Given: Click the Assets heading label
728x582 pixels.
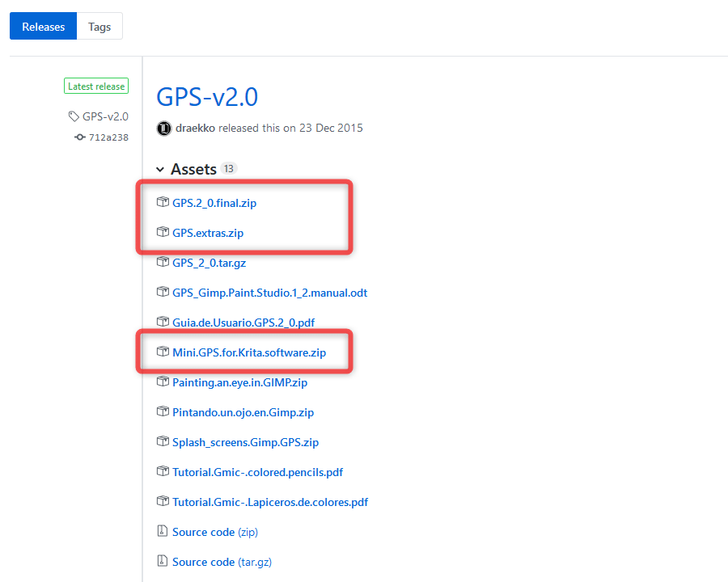Looking at the screenshot, I should 193,170.
